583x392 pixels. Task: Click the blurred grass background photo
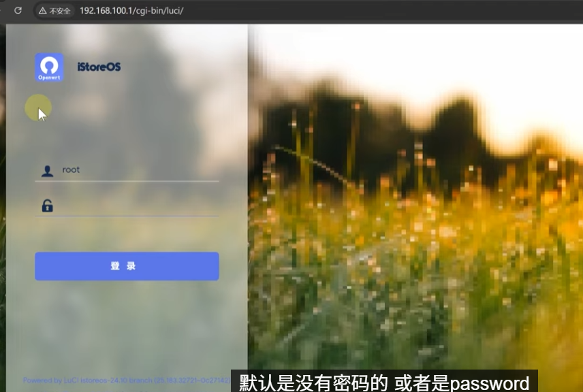pos(409,272)
